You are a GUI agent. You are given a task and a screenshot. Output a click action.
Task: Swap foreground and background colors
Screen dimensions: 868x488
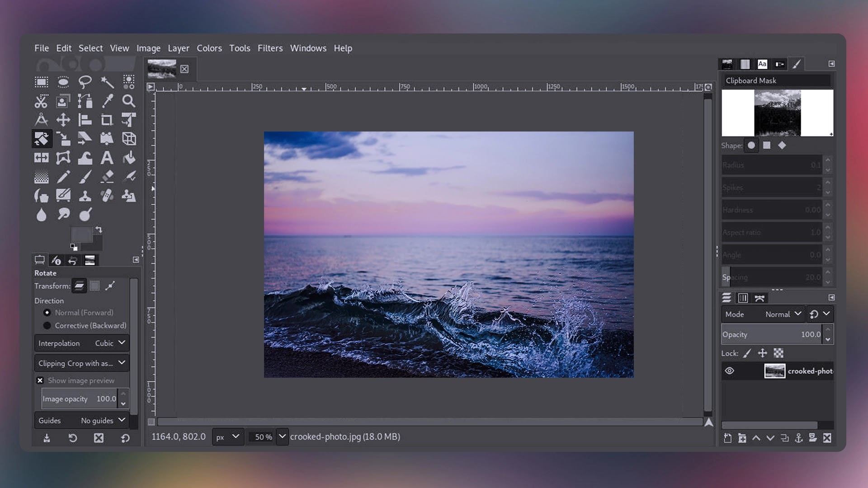pyautogui.click(x=99, y=230)
